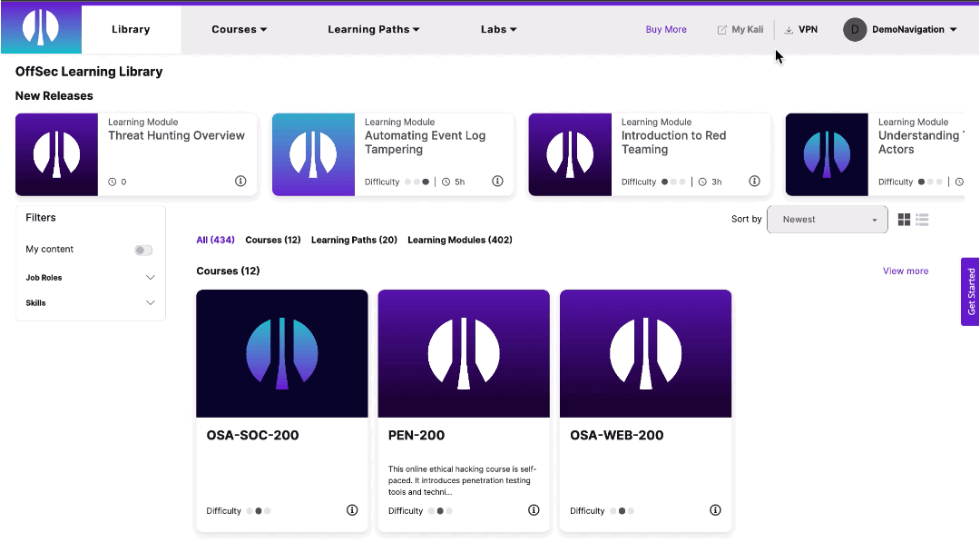Open the DemoNavigation account menu arrow

pyautogui.click(x=953, y=29)
